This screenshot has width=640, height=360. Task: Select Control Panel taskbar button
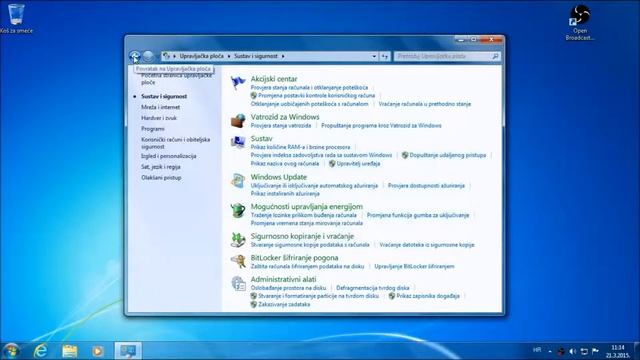[128, 351]
